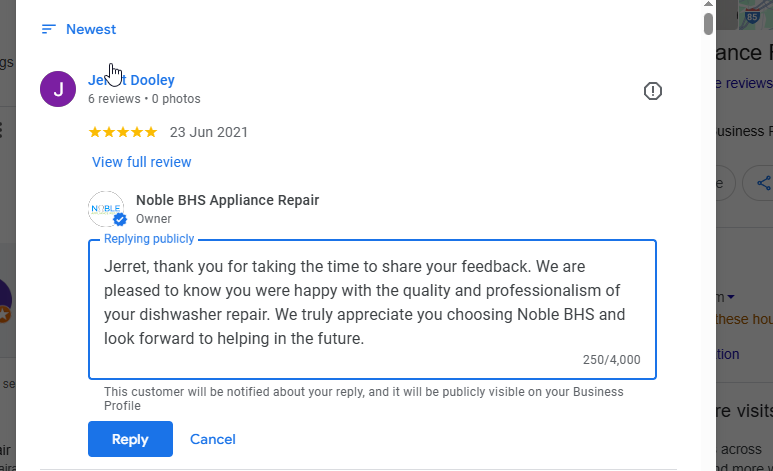Expand the hours dropdown arrow behind dialog

coord(732,297)
